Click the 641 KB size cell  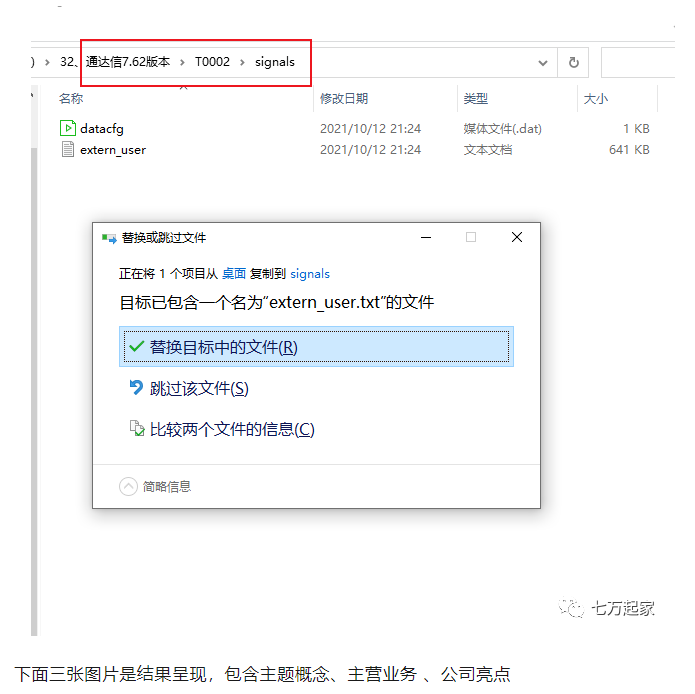pyautogui.click(x=629, y=150)
